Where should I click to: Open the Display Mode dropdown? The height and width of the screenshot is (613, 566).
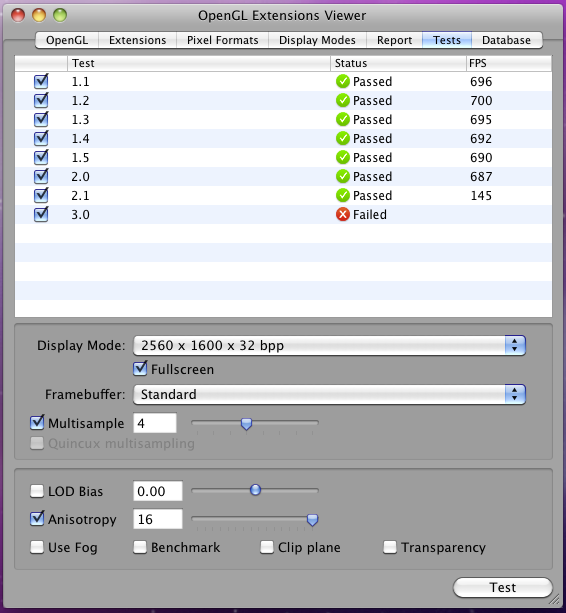[x=329, y=345]
